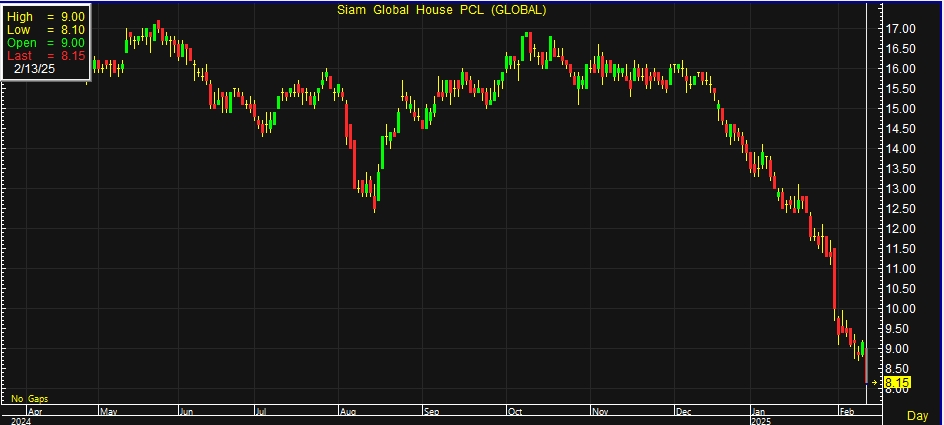Select the Oct time axis label
This screenshot has height=425, width=944.
(515, 410)
